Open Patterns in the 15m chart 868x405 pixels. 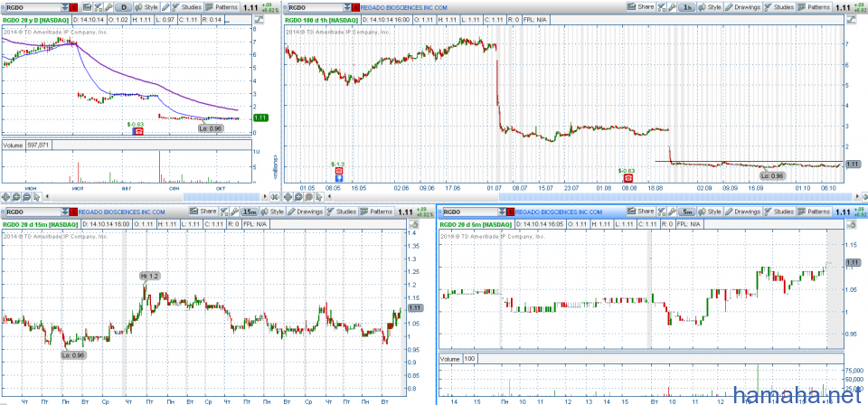376,212
